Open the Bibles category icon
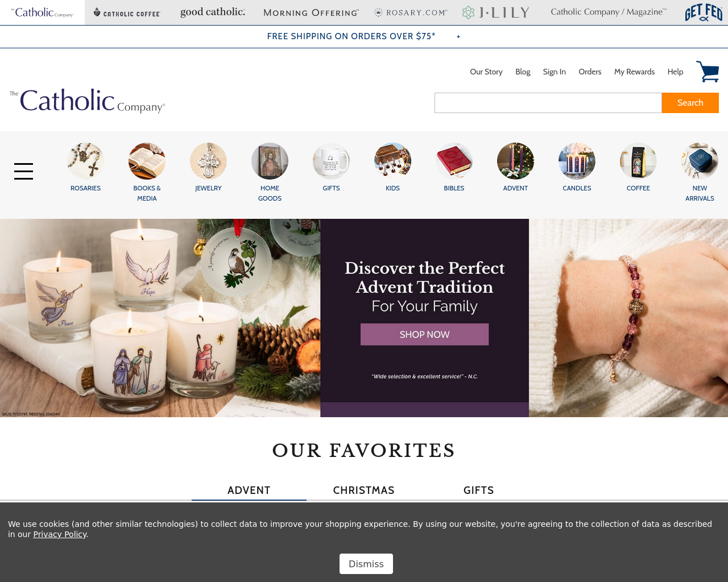The height and width of the screenshot is (582, 728). tap(454, 161)
